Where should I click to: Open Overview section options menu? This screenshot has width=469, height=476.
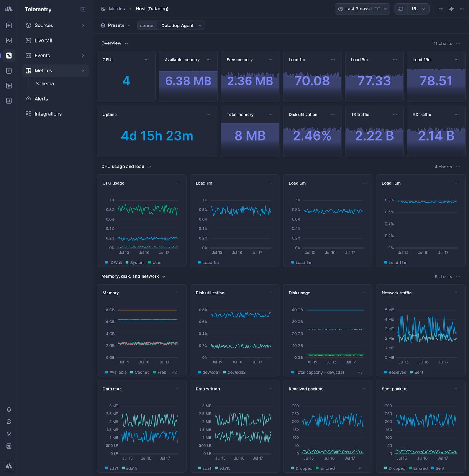458,43
